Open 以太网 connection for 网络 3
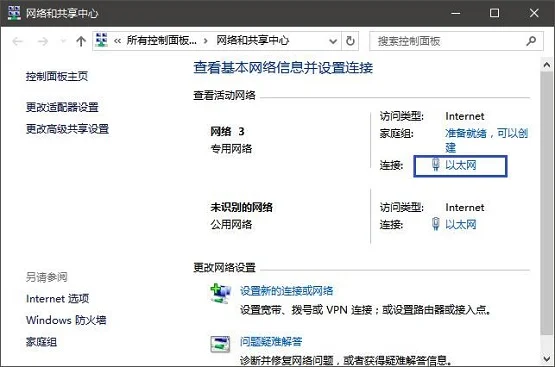Image resolution: width=555 pixels, height=367 pixels. tap(460, 165)
